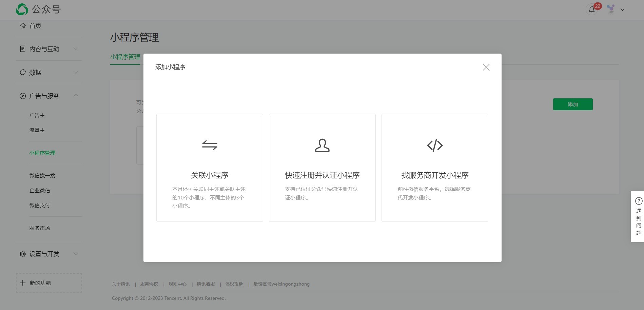The image size is (644, 310).
Task: Select the 关联小程序 link icon card
Action: pyautogui.click(x=209, y=146)
